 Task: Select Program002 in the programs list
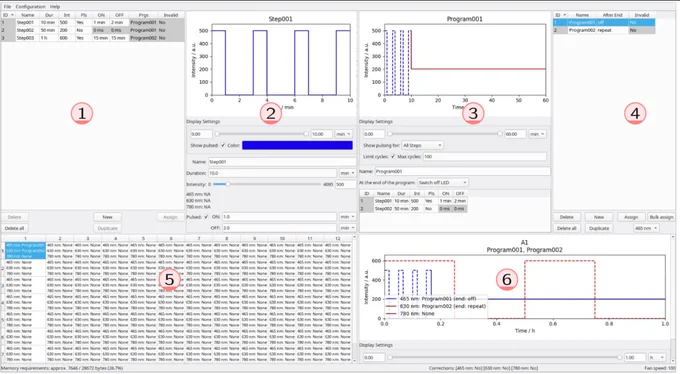pyautogui.click(x=604, y=30)
